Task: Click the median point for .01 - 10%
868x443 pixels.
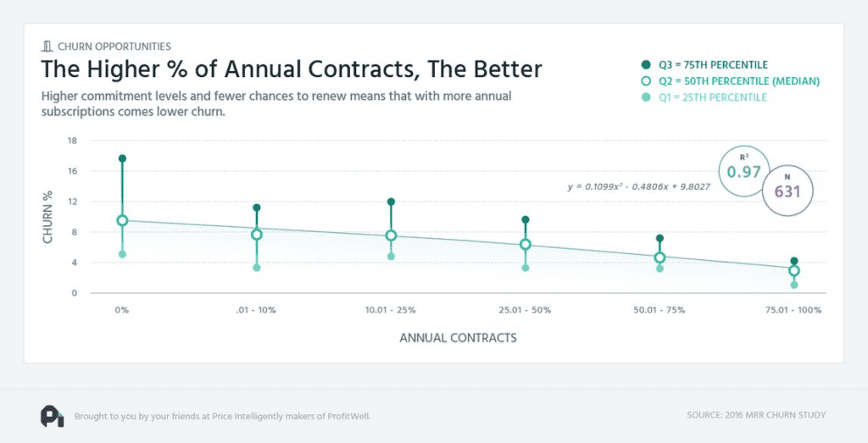Action: (x=257, y=235)
